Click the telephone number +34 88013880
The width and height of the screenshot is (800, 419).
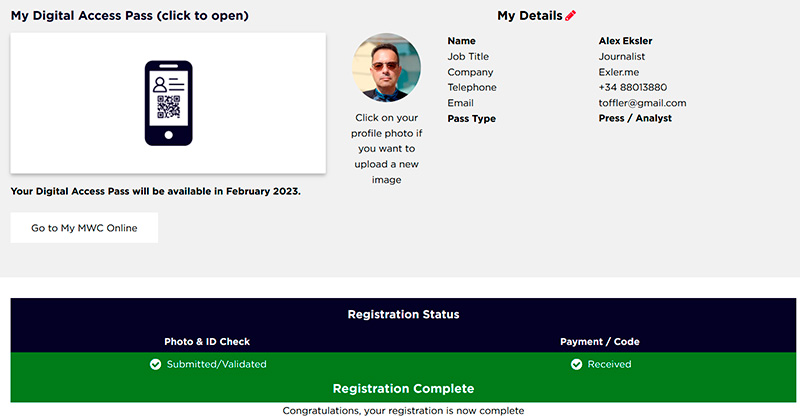click(x=632, y=87)
